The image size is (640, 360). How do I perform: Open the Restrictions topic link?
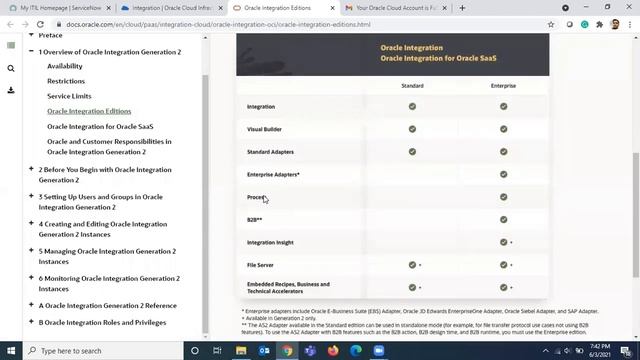click(x=66, y=81)
